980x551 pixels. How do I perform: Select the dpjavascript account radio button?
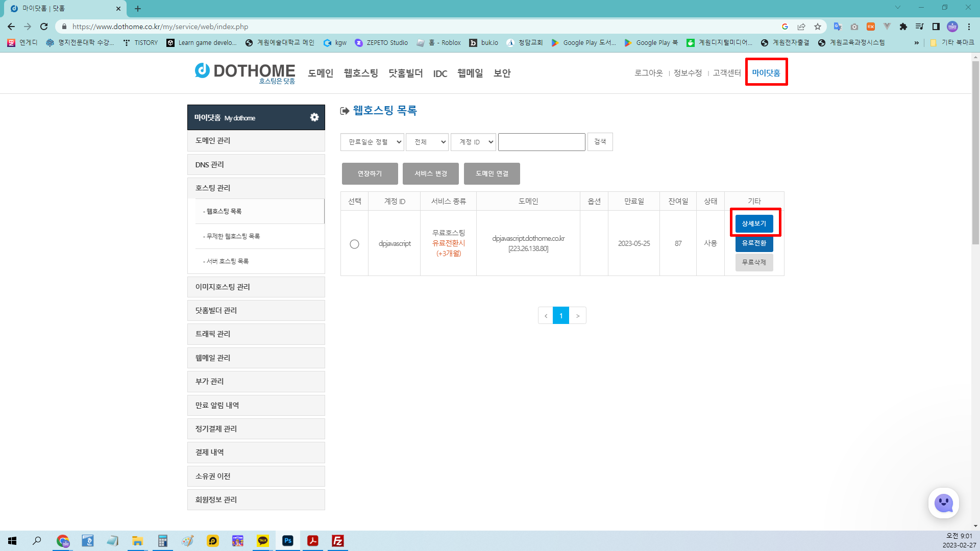coord(354,244)
